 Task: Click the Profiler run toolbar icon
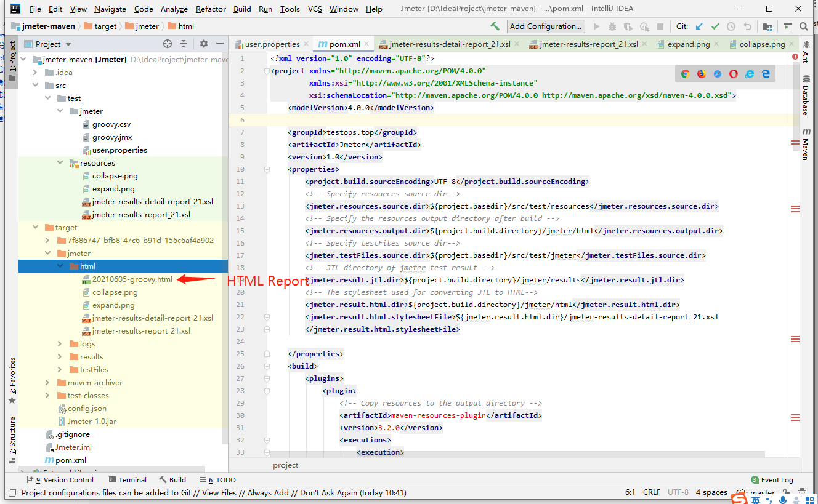click(x=644, y=26)
